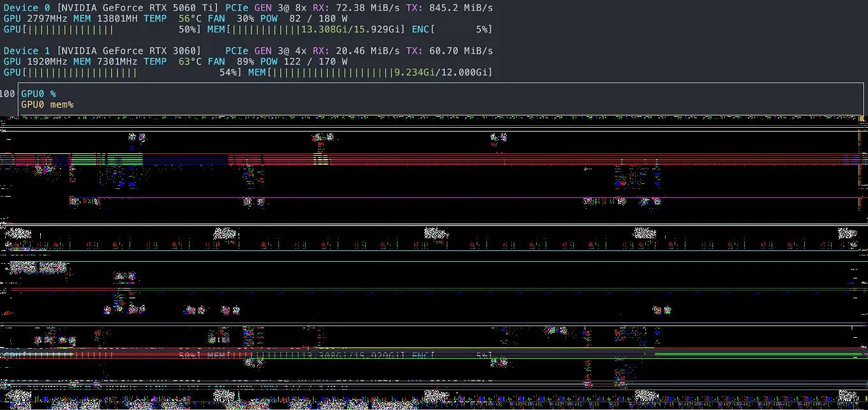Click the GPU 2797MHz clock reading
The width and height of the screenshot is (868, 410).
[36, 19]
